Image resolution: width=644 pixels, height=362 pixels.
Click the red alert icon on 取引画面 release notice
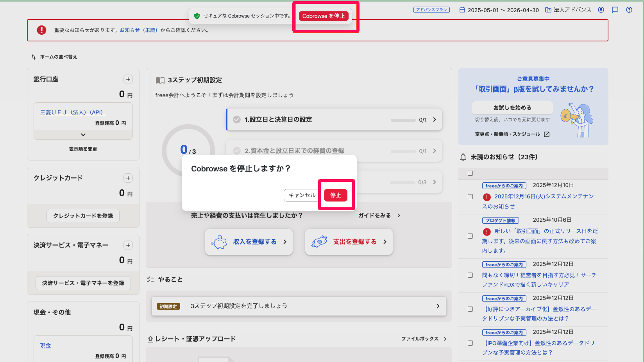(x=487, y=232)
